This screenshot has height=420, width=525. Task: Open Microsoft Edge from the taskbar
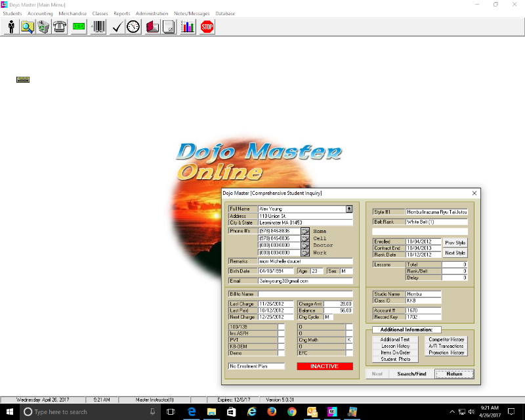(x=191, y=411)
